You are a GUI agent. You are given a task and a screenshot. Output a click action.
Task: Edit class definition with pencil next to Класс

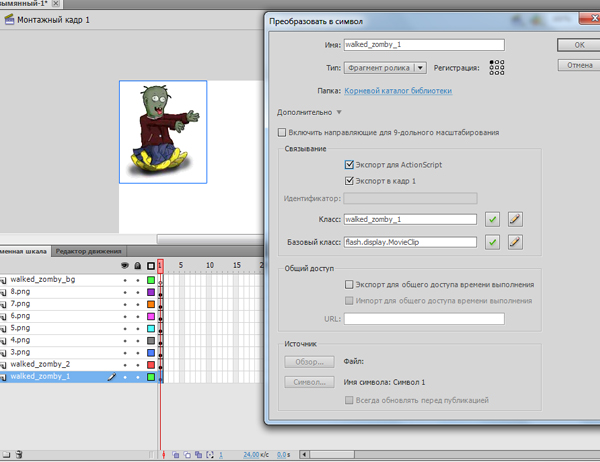(x=515, y=219)
